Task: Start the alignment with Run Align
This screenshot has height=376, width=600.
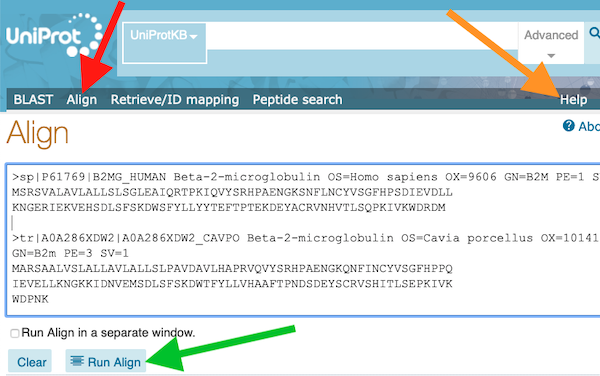Action: [106, 361]
